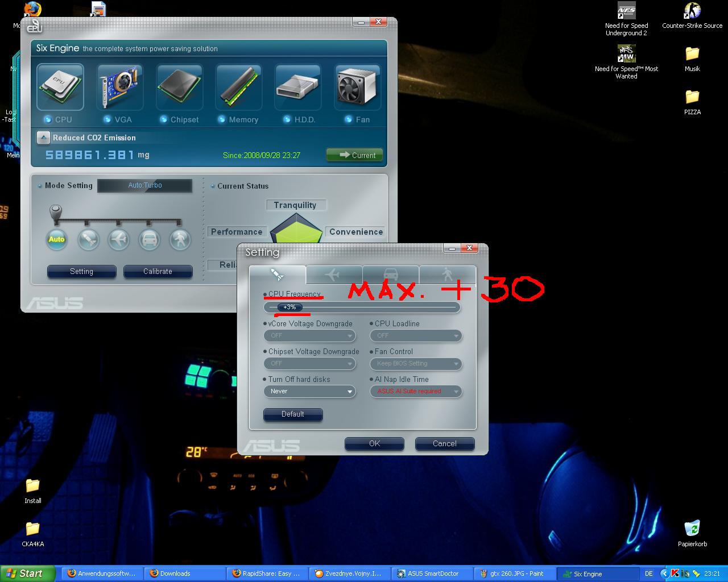Viewport: 728px width, 582px height.
Task: Switch to the airplane tab in Setting dialog
Action: point(334,275)
